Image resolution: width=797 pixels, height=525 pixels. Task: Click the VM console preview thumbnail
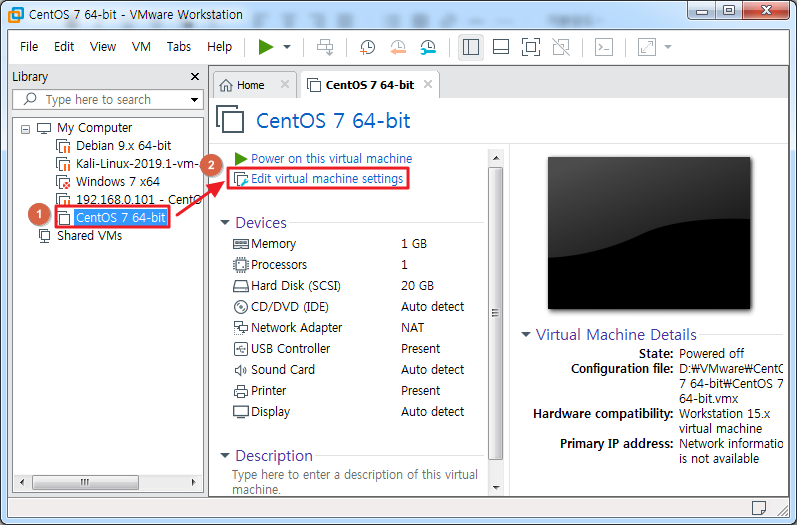click(649, 233)
